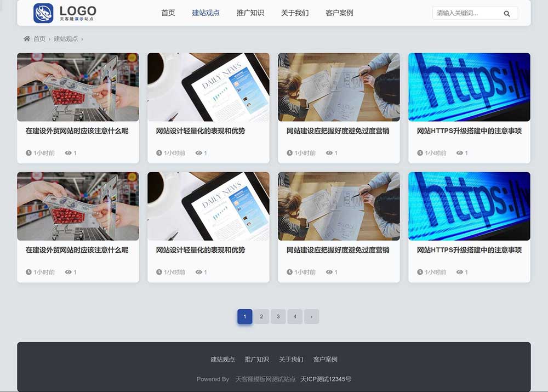
Task: Click clock icon on top-row 外贸网站 card
Action: point(28,153)
